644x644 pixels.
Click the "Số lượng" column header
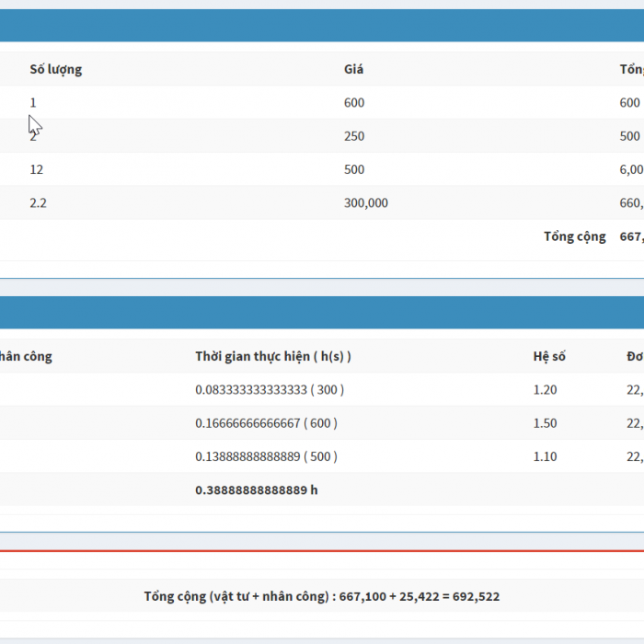pyautogui.click(x=55, y=69)
